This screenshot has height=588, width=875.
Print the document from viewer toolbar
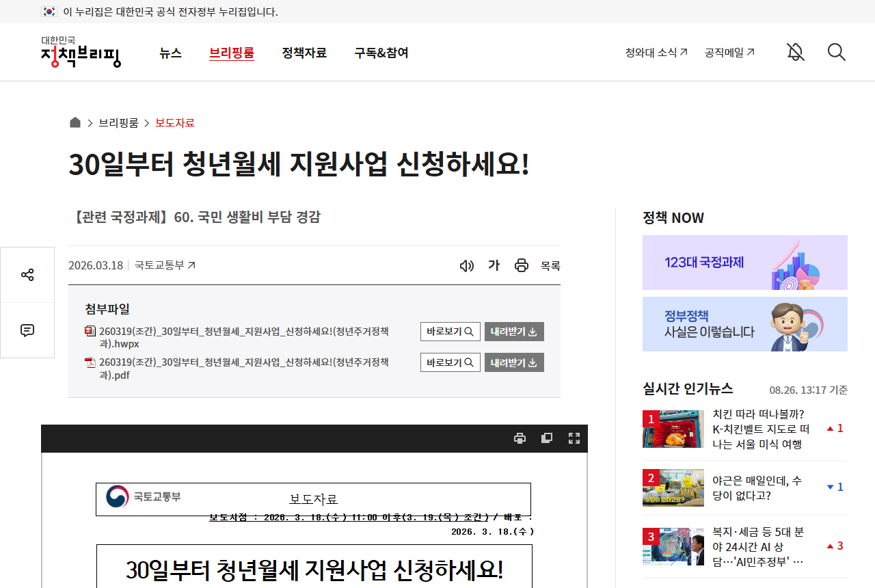pos(520,438)
